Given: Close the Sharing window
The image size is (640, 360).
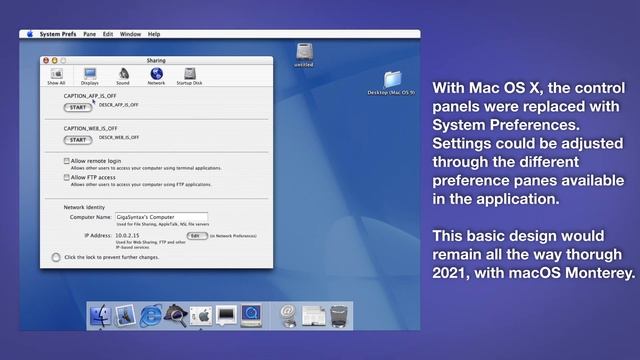Looking at the screenshot, I should click(46, 60).
